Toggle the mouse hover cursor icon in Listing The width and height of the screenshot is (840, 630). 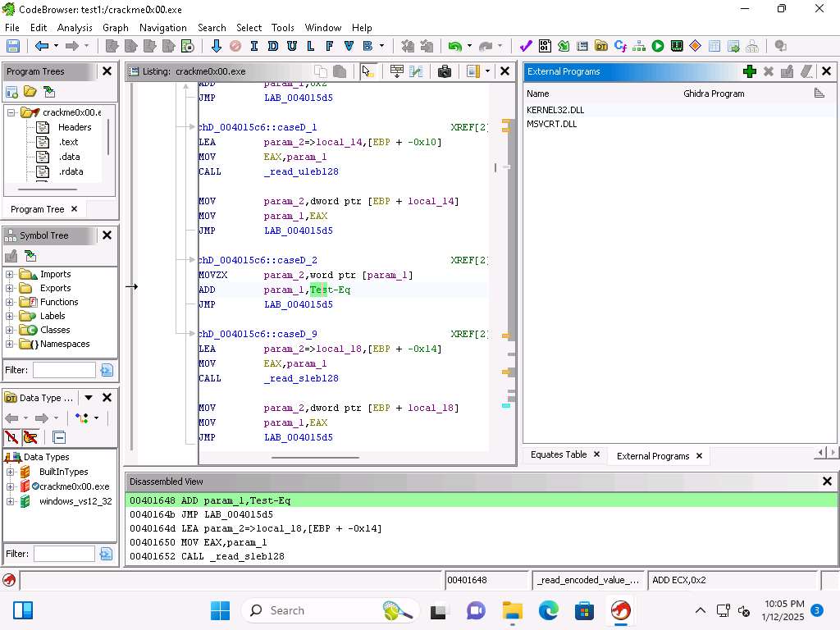367,71
